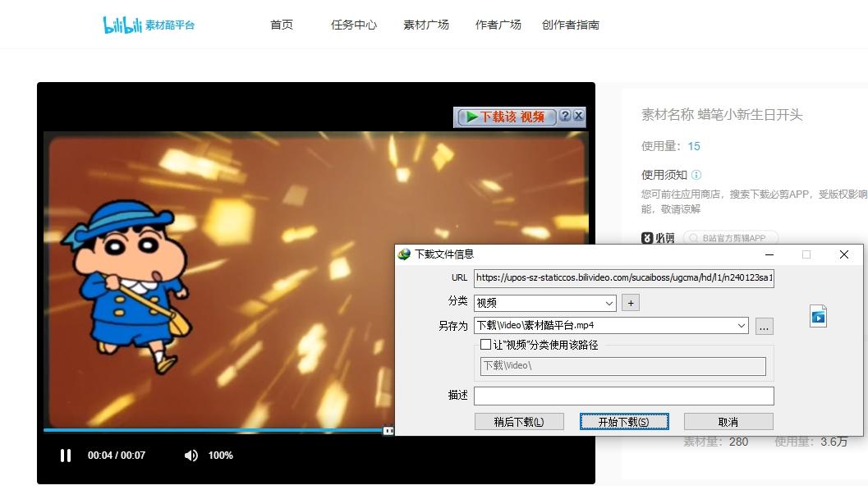Click the bilibili 素材酷平台 logo
The image size is (868, 490).
tap(149, 25)
